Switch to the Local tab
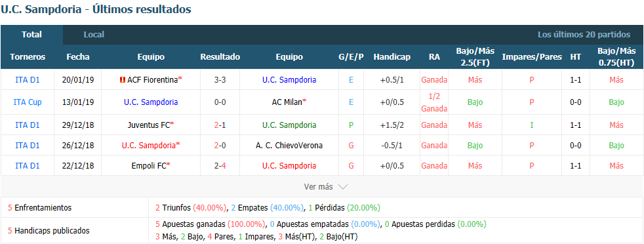 (94, 35)
